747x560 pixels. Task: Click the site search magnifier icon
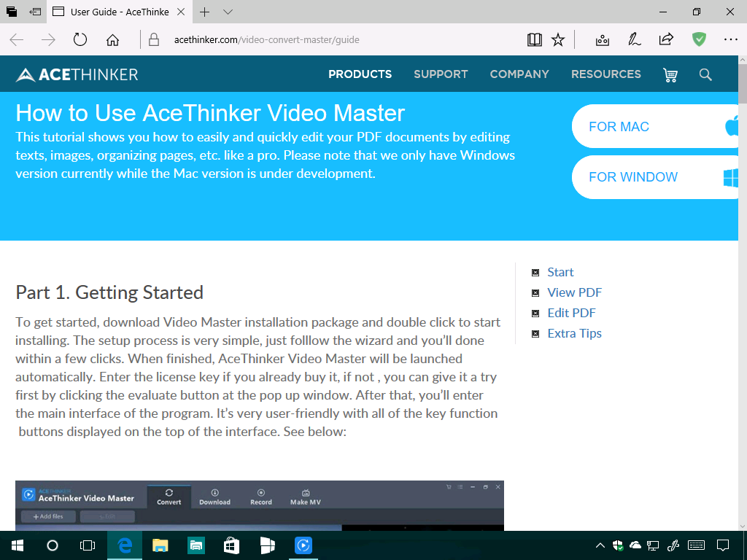pyautogui.click(x=705, y=75)
